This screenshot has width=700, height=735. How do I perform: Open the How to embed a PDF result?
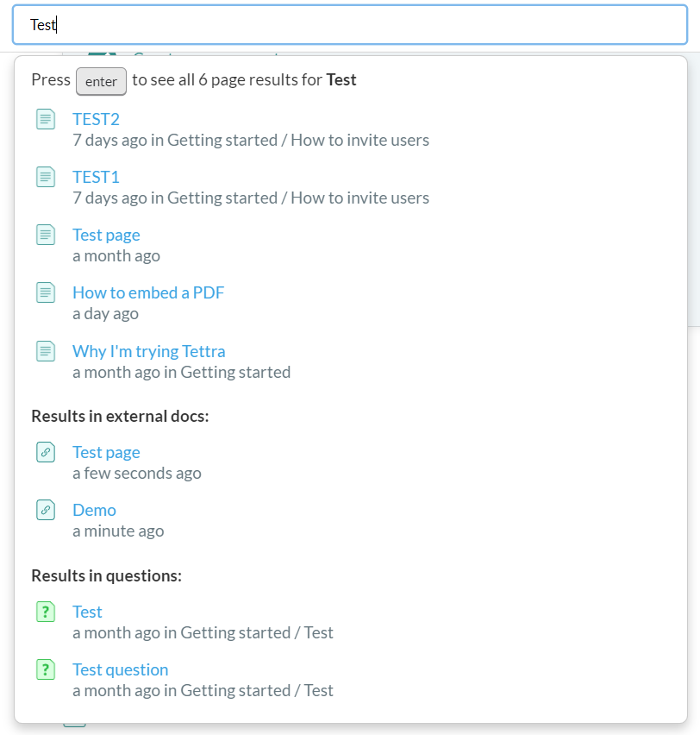[148, 292]
